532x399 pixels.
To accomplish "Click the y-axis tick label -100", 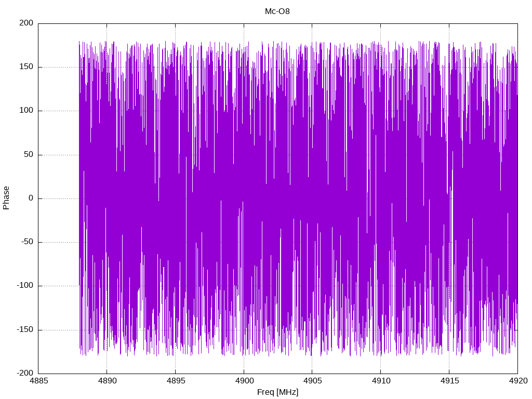I will (x=25, y=286).
